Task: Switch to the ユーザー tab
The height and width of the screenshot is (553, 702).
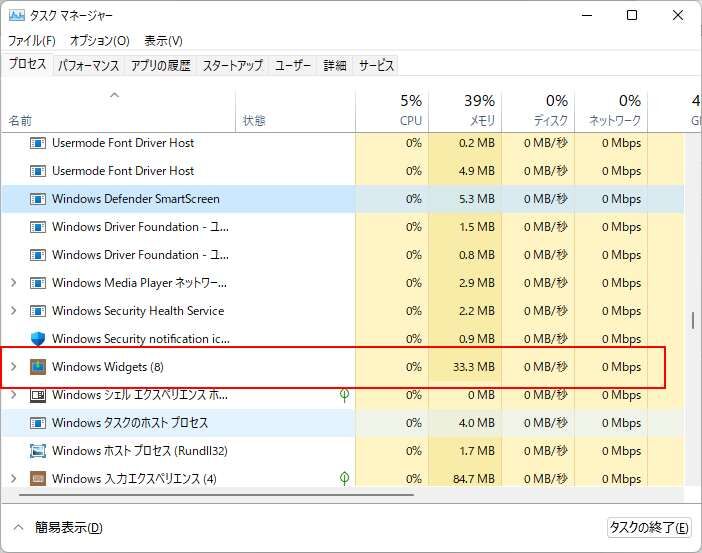Action: 293,66
